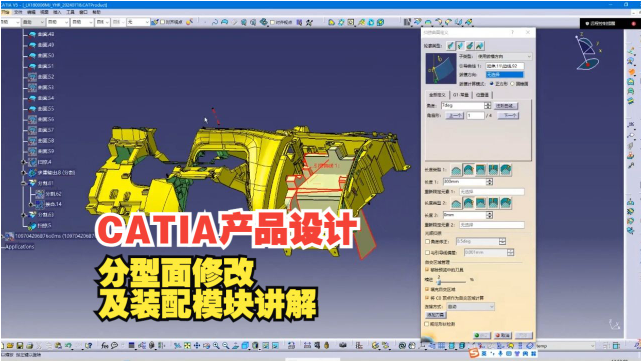Choose Along Surface icon in 长度类型 2 row
The height and width of the screenshot is (364, 643).
pyautogui.click(x=506, y=203)
